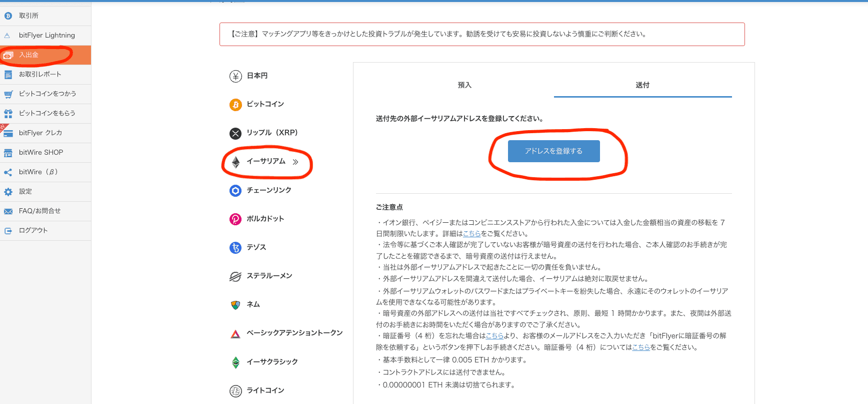Click the pink Polkadot logo icon
The width and height of the screenshot is (868, 404).
pos(235,219)
